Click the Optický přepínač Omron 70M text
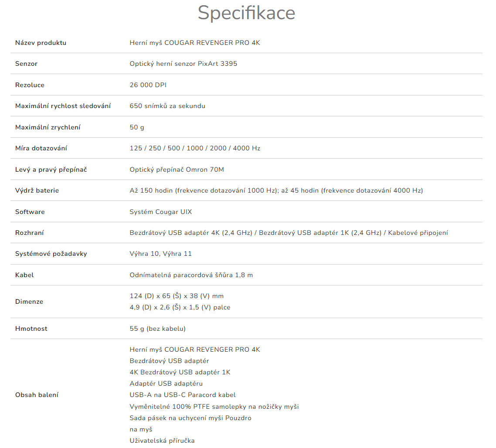The height and width of the screenshot is (448, 496). 177,170
